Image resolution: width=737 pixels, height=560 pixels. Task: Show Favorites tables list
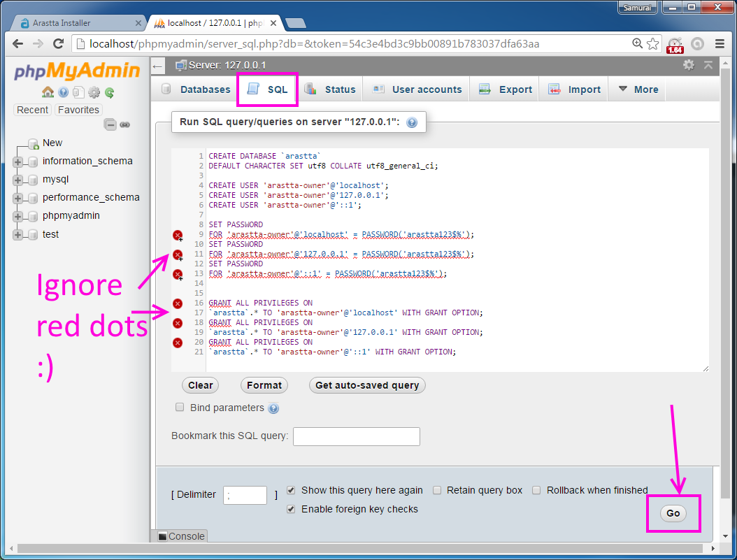click(78, 110)
